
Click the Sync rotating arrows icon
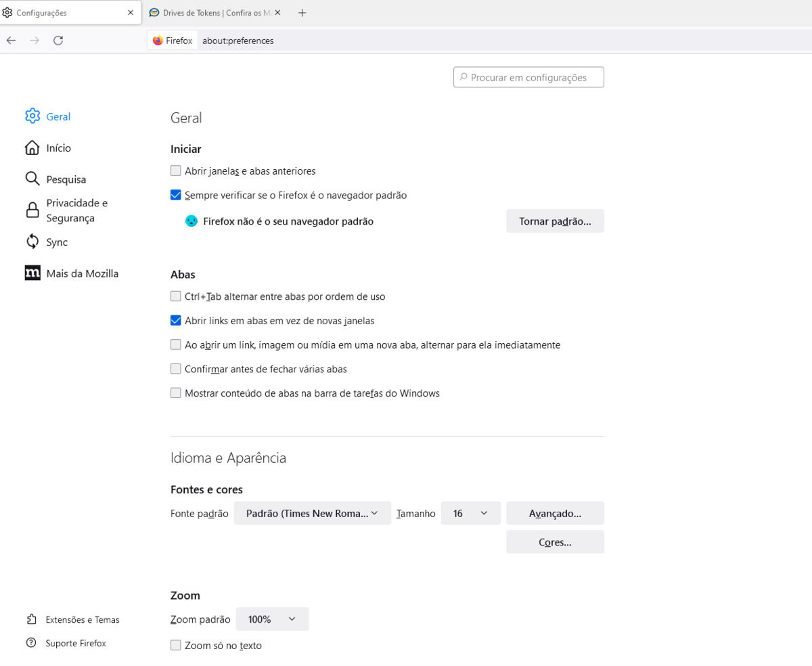click(32, 242)
